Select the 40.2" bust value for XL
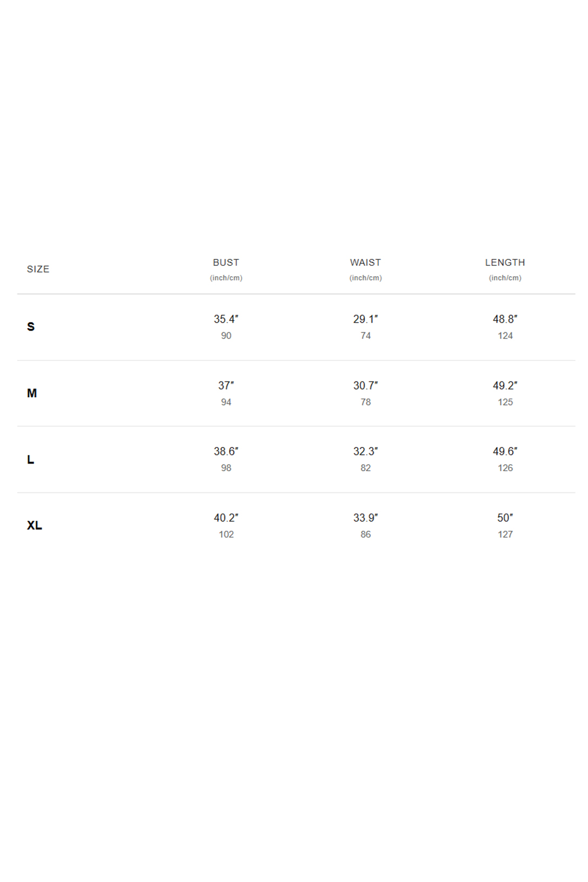This screenshot has width=588, height=882. coord(226,518)
